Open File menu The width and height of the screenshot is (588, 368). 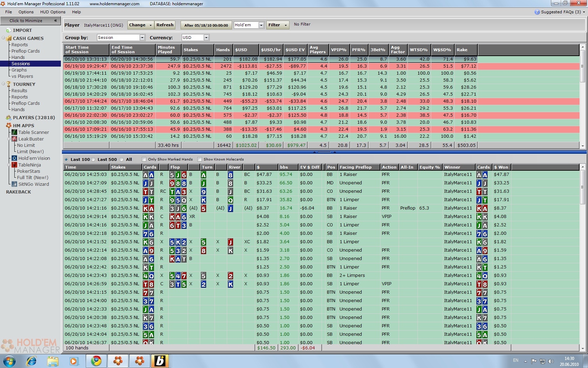point(9,12)
